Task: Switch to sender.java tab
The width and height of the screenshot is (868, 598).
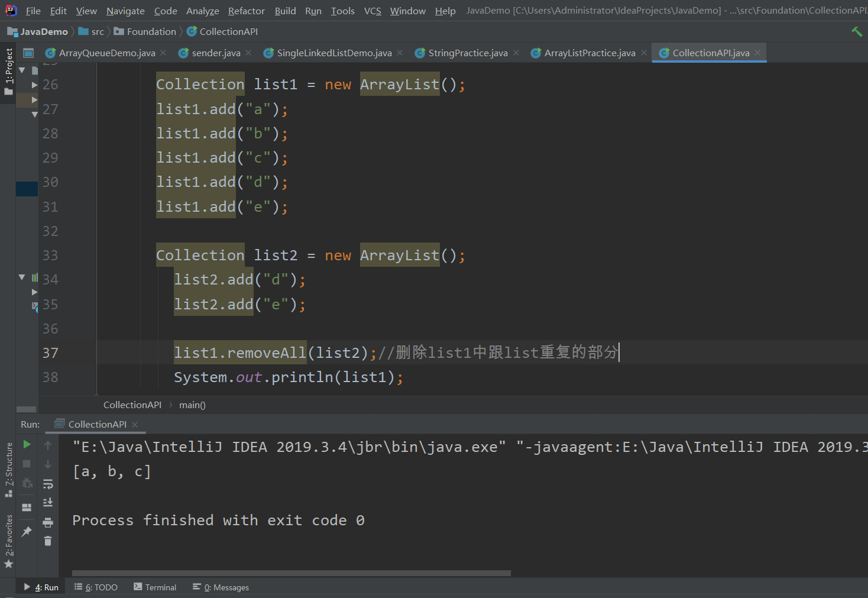Action: pyautogui.click(x=216, y=53)
